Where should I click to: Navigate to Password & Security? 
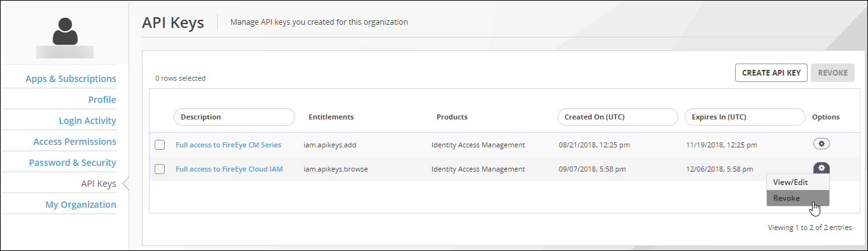[73, 163]
